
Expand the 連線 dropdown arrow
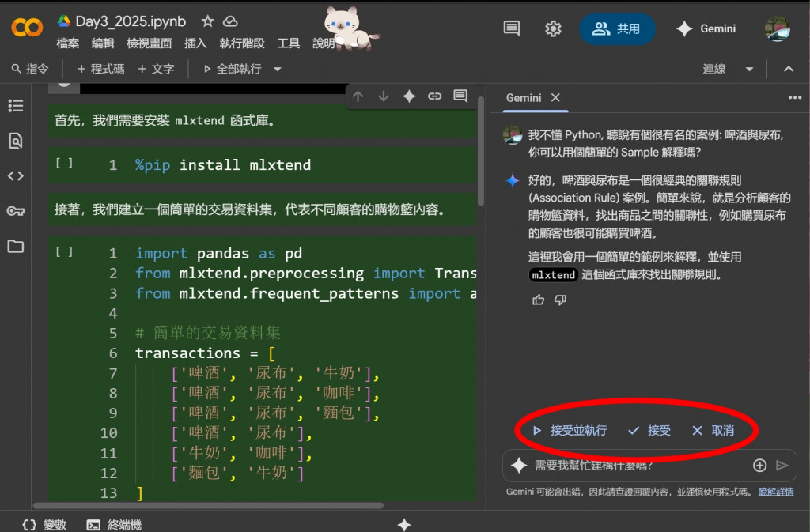[749, 69]
